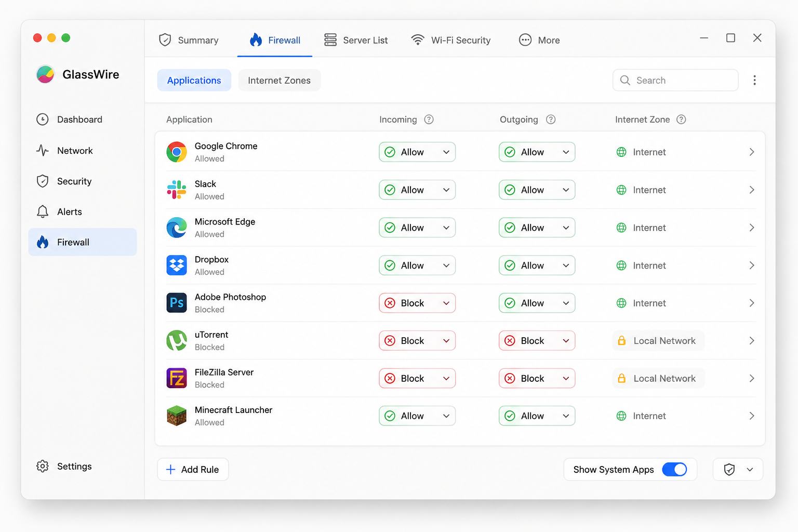Click the Search input field
The image size is (798, 532).
click(x=675, y=80)
